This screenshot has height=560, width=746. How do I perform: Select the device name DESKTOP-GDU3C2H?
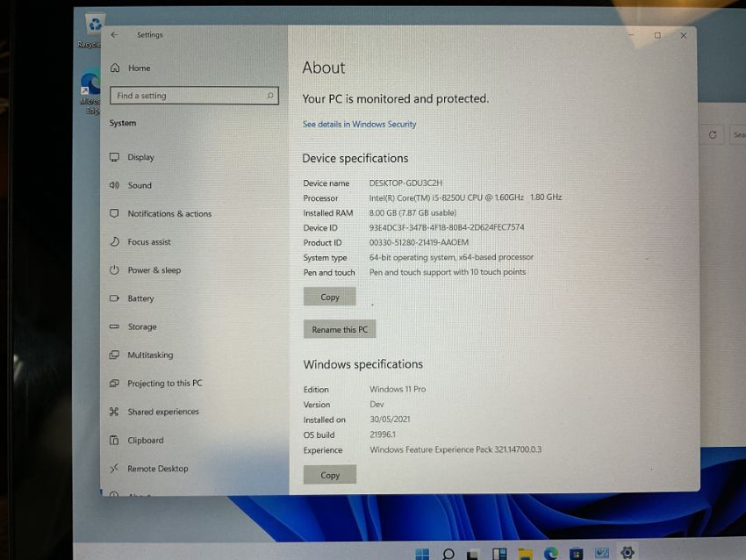pyautogui.click(x=405, y=183)
